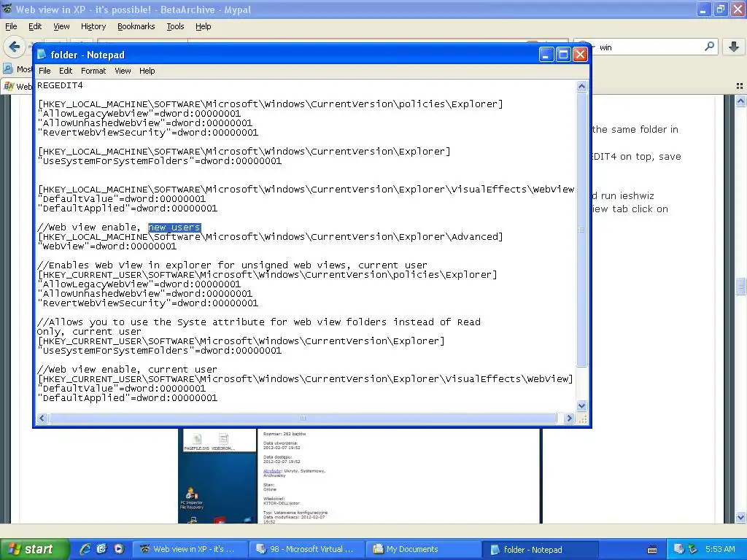Image resolution: width=747 pixels, height=560 pixels.
Task: Click Most Visited bookmarks icon
Action: 7,69
